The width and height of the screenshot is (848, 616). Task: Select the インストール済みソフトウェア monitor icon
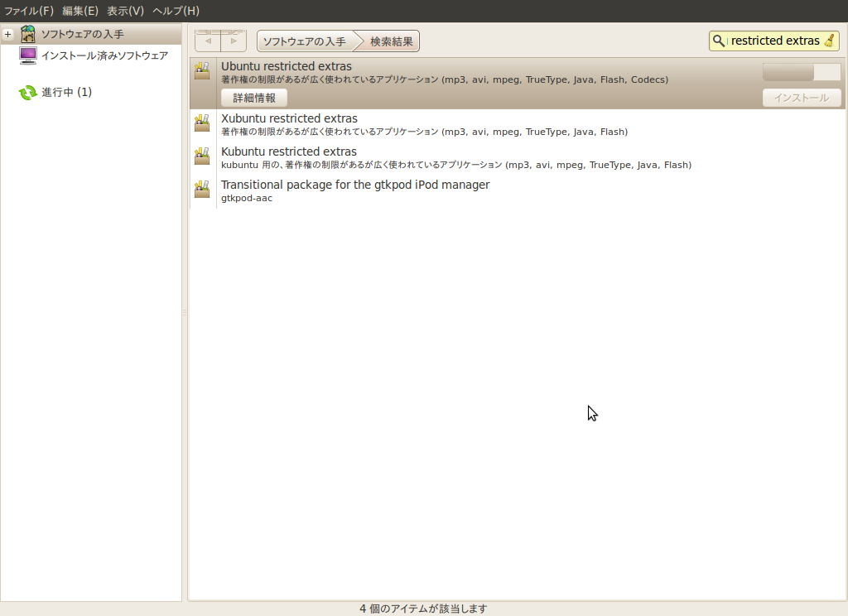pyautogui.click(x=27, y=55)
